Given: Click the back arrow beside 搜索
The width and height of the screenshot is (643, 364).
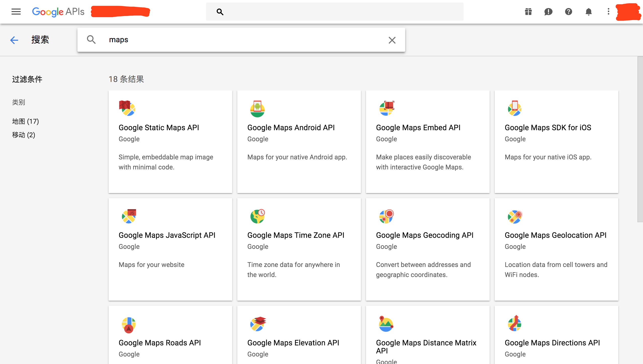Looking at the screenshot, I should coord(14,40).
